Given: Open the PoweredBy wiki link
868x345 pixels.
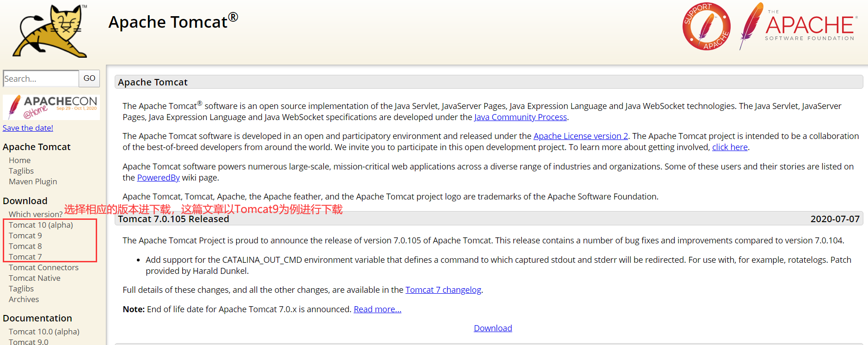Looking at the screenshot, I should (x=158, y=178).
